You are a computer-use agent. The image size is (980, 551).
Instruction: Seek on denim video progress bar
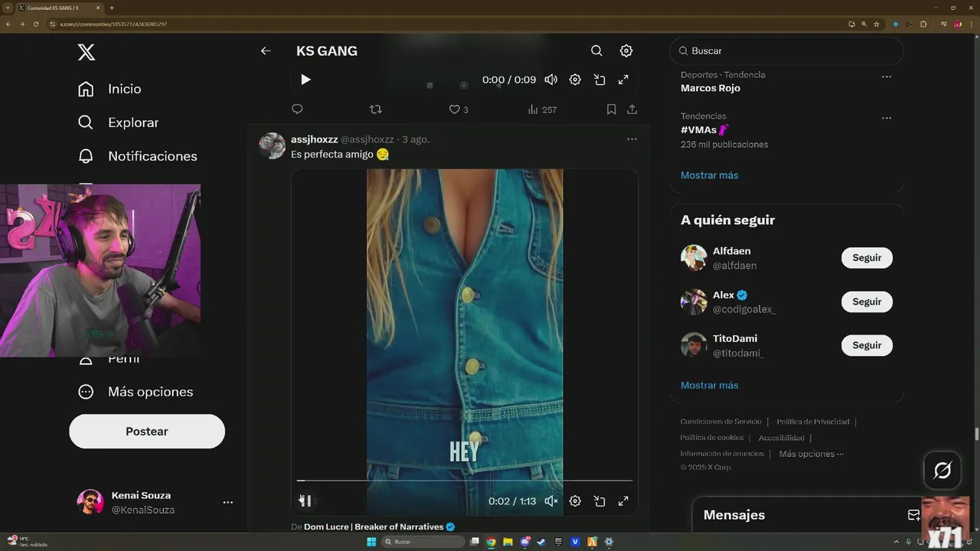pos(465,481)
